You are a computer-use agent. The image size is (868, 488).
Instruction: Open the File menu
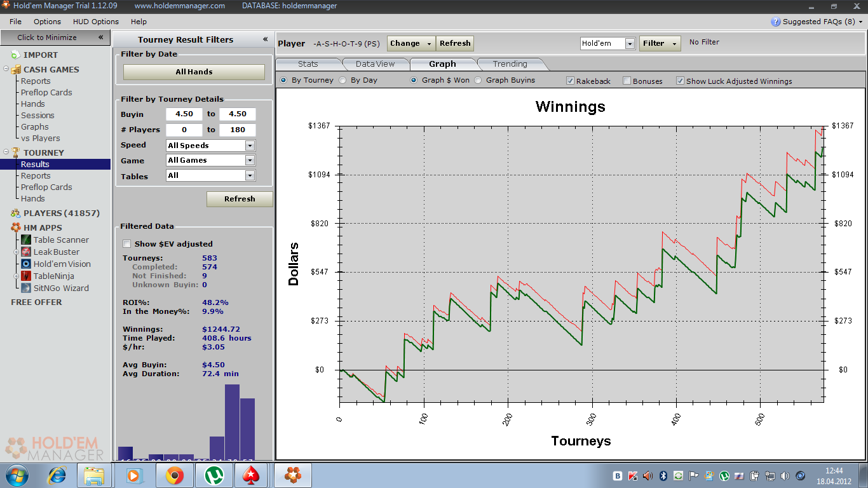click(x=15, y=22)
